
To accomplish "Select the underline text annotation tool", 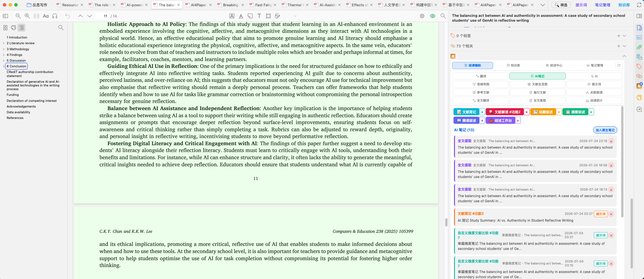I will [241, 16].
